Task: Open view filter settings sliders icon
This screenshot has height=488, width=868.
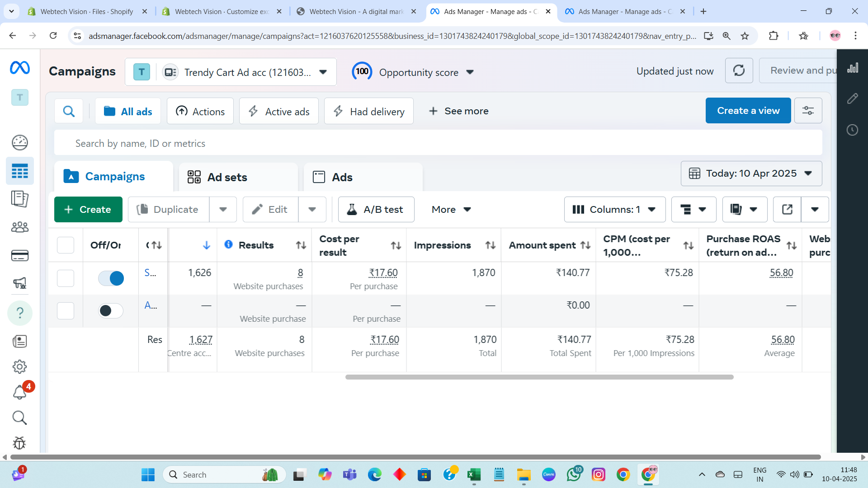Action: click(808, 111)
